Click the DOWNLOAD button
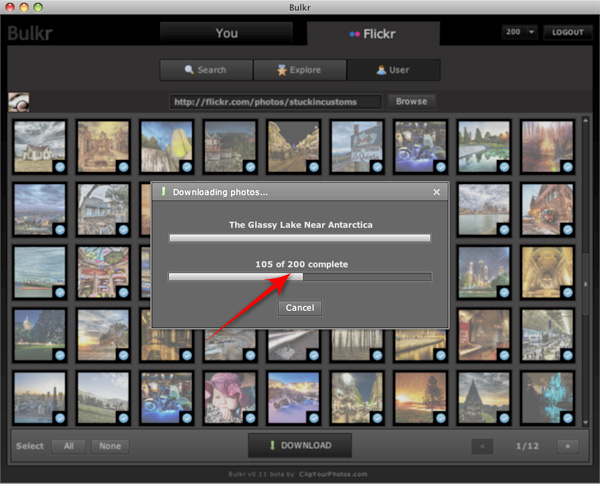This screenshot has width=600, height=484. tap(300, 445)
